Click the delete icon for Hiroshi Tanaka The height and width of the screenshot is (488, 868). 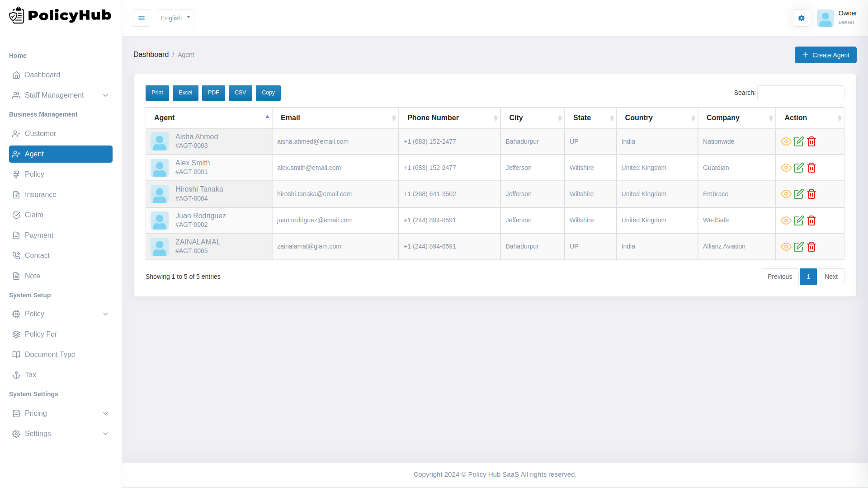(811, 194)
